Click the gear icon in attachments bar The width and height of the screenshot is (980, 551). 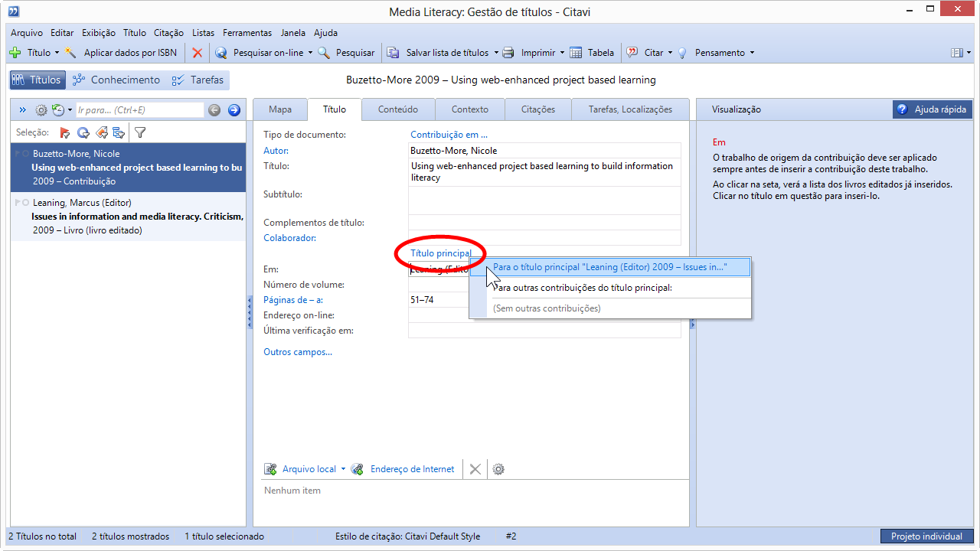coord(498,469)
